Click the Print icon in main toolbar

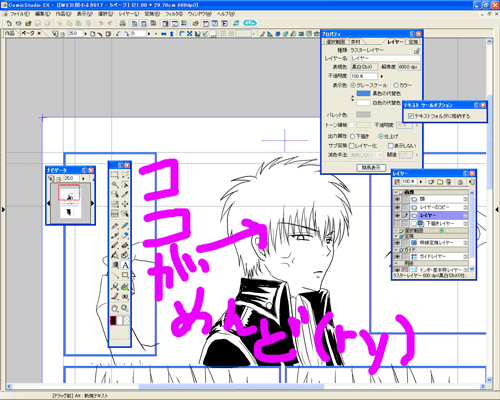(122, 23)
